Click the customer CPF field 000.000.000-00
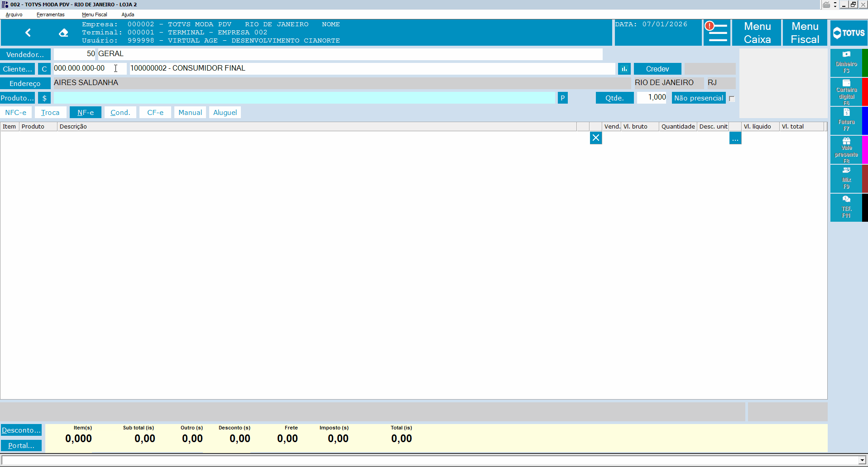 point(90,68)
